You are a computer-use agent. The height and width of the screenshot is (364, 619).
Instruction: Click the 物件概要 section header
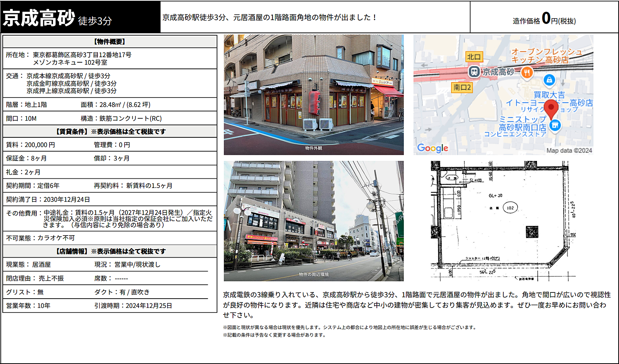point(110,41)
